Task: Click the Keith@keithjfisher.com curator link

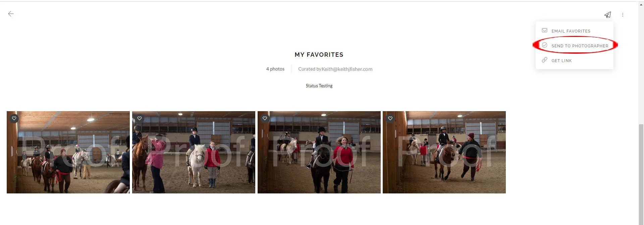Action: 347,69
